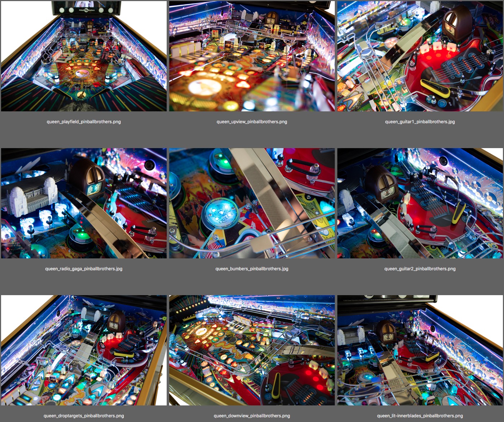
Task: Pick the queen_radio_gaga_pinballbrothers.jpg thumbnail
Action: (84, 203)
